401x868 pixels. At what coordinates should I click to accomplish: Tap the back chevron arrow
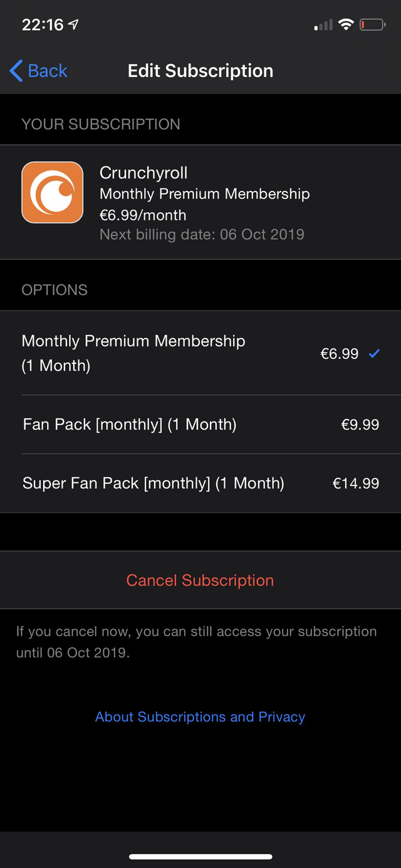(16, 71)
